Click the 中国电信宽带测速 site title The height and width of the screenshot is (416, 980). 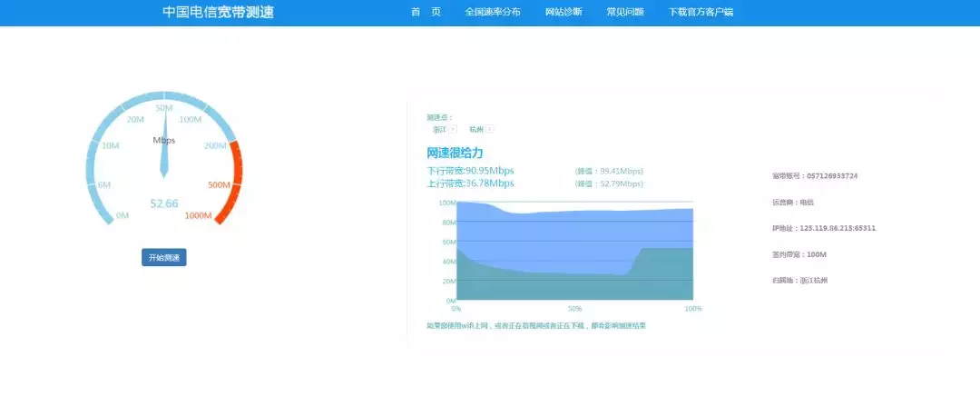pos(218,12)
